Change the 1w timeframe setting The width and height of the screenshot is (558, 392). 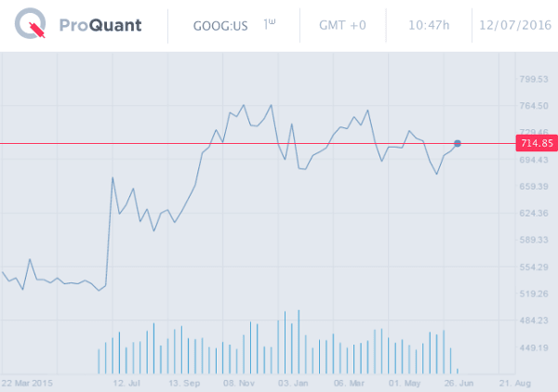[270, 24]
